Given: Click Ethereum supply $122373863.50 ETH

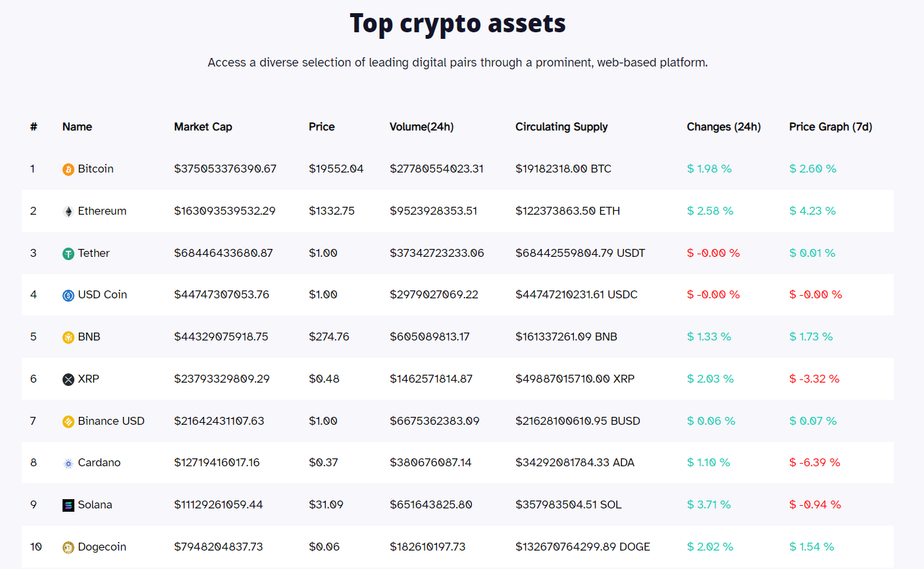Looking at the screenshot, I should click(567, 211).
